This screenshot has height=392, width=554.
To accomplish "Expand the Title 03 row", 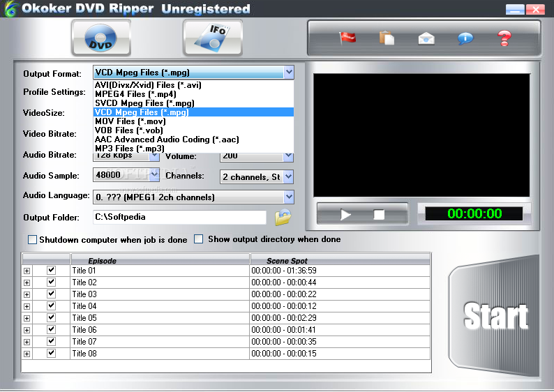I will tap(27, 295).
